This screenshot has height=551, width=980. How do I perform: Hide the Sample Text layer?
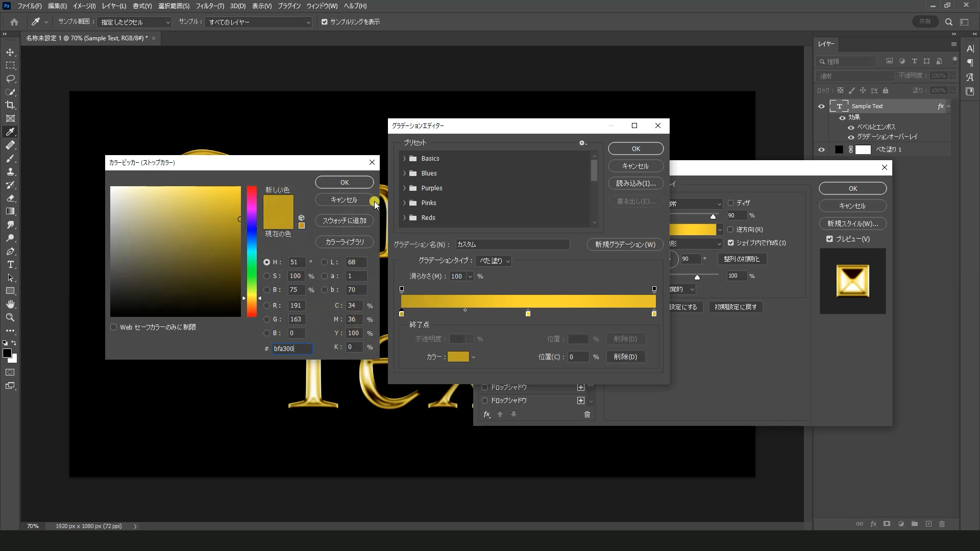821,106
